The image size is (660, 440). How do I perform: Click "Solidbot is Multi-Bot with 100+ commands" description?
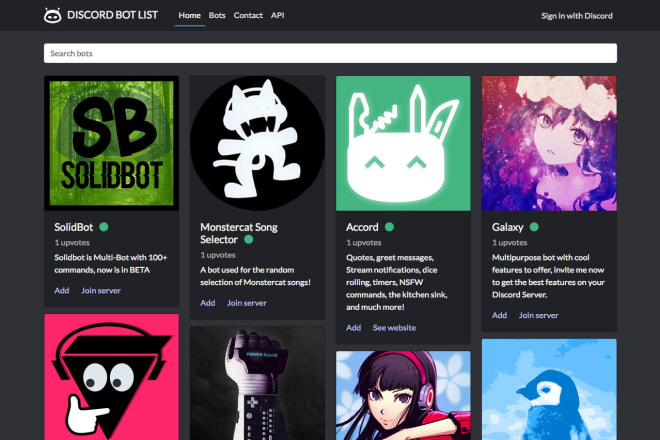click(111, 264)
